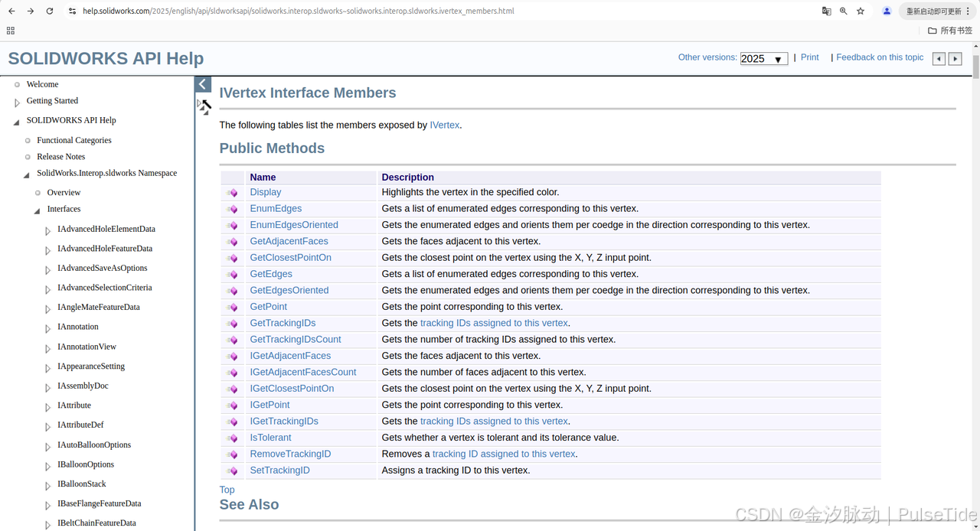Open the IGetClosestPointOn method link
Viewport: 980px width, 531px height.
click(x=292, y=389)
